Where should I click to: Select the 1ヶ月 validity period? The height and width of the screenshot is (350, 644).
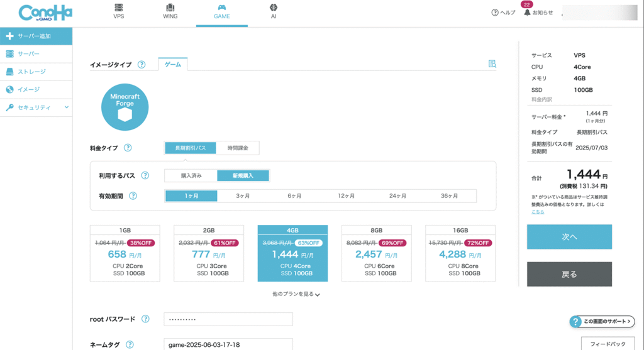click(x=191, y=195)
